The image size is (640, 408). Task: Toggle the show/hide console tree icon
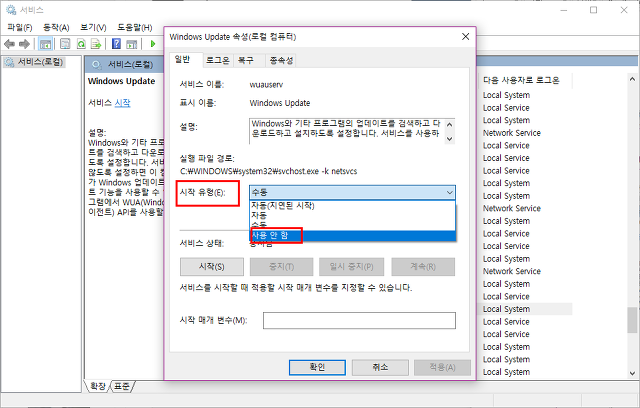click(45, 44)
